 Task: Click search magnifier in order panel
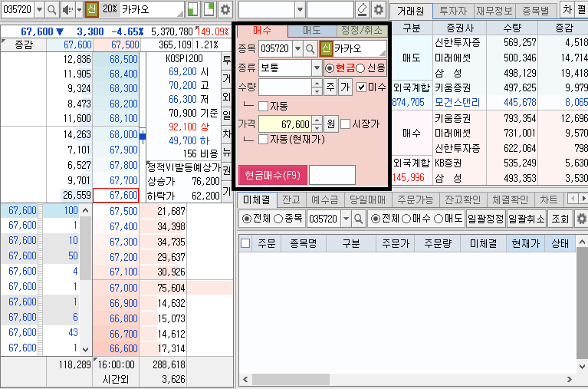tap(310, 49)
